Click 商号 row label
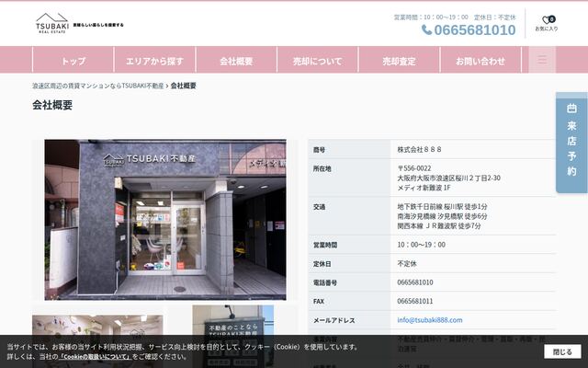588x368 pixels. (x=319, y=150)
